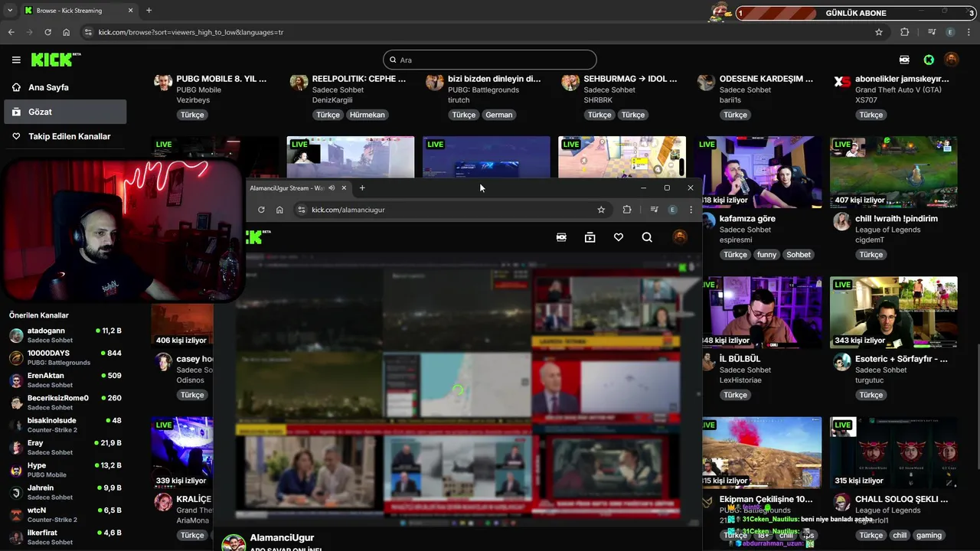Bookmark the AlamanciUgur page with the star

coord(601,210)
